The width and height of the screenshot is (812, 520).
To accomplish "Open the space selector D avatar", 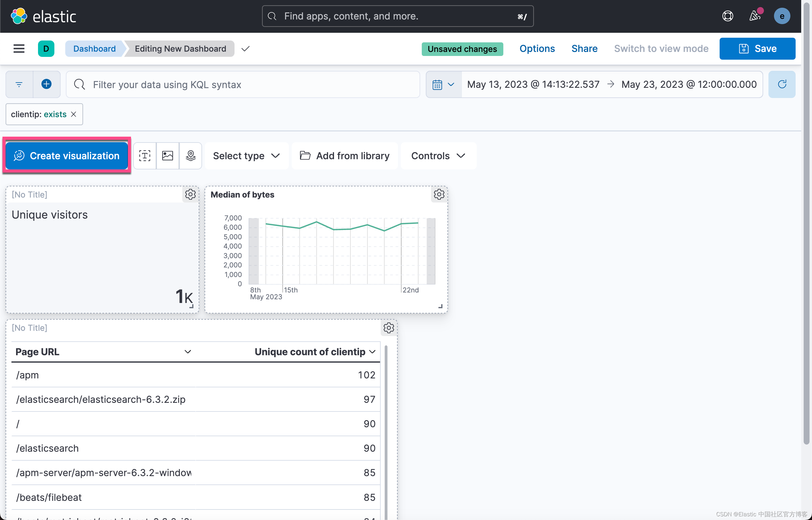I will (46, 49).
